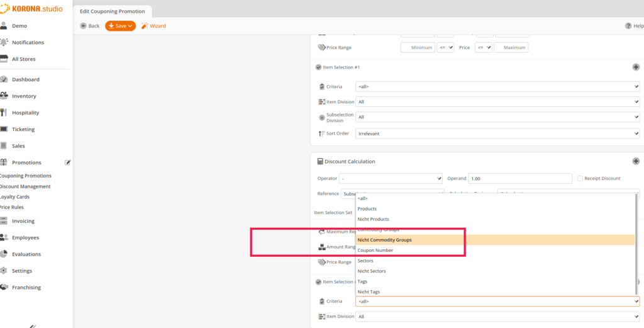This screenshot has width=644, height=328.
Task: Open the Demo user profile icon
Action: click(x=4, y=25)
